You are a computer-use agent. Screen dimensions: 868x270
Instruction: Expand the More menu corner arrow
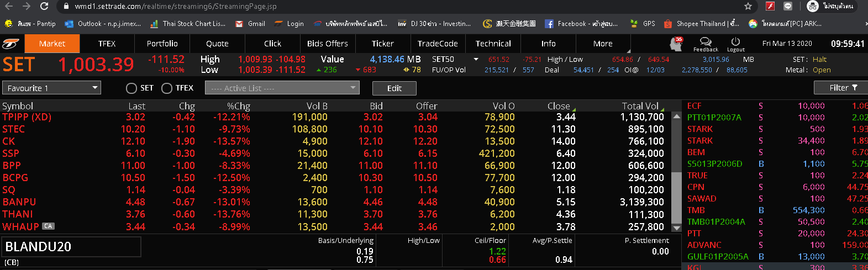(x=629, y=51)
